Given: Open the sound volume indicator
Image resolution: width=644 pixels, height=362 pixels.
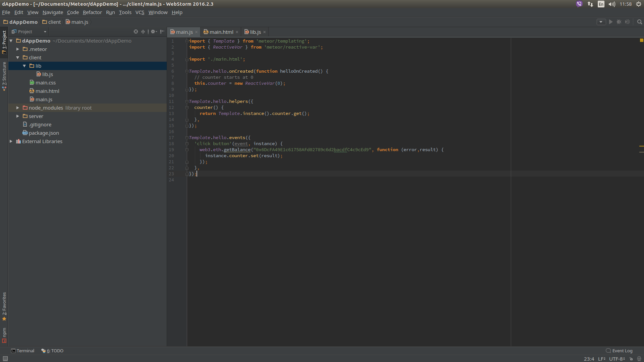Looking at the screenshot, I should tap(612, 4).
